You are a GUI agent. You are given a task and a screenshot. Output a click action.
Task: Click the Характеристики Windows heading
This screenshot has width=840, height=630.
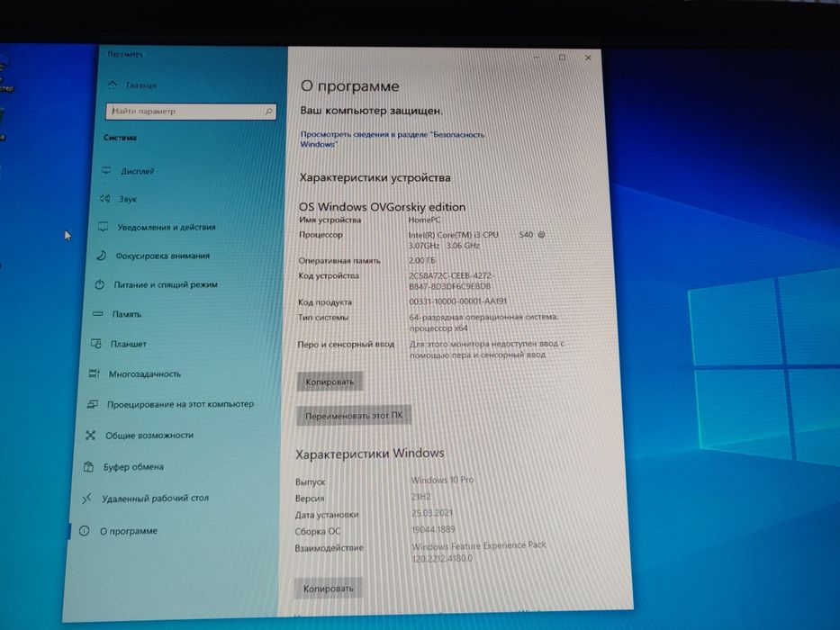click(x=370, y=454)
